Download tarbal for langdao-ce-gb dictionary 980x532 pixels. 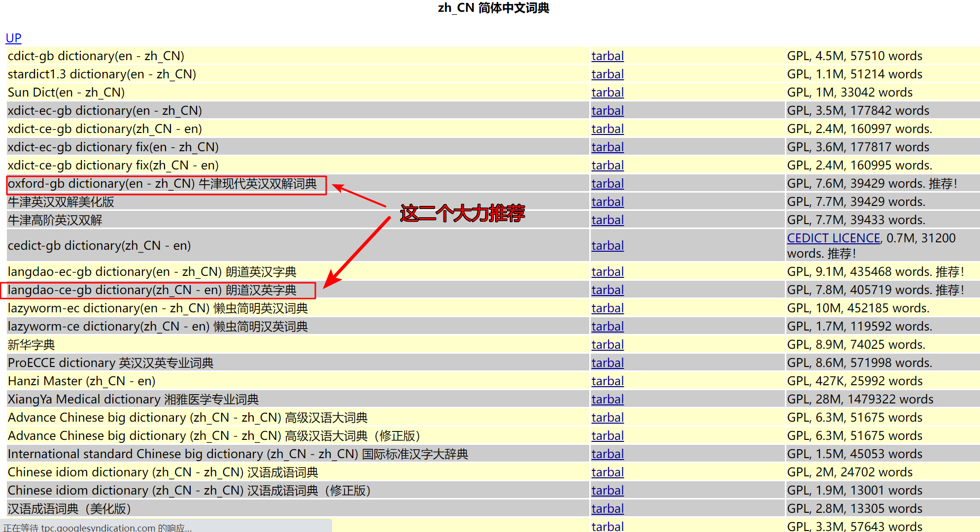click(607, 290)
